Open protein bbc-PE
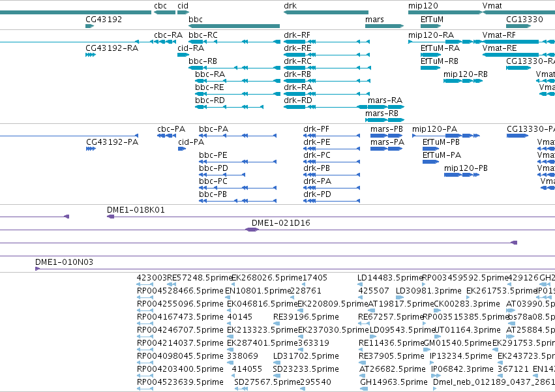555x392 pixels. [x=238, y=162]
